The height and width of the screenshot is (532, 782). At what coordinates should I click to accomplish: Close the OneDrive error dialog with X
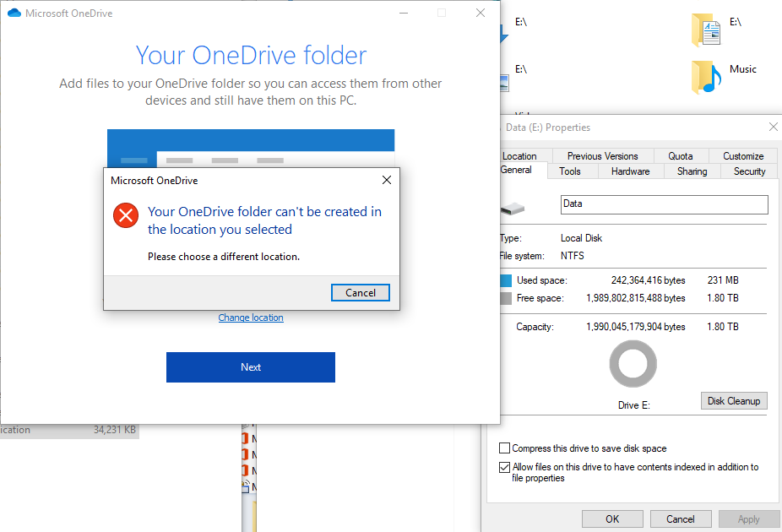387,180
